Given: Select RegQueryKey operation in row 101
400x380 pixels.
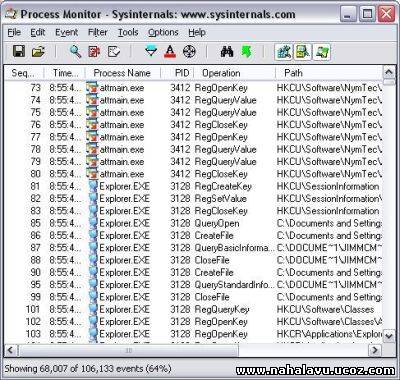Looking at the screenshot, I should tap(222, 310).
